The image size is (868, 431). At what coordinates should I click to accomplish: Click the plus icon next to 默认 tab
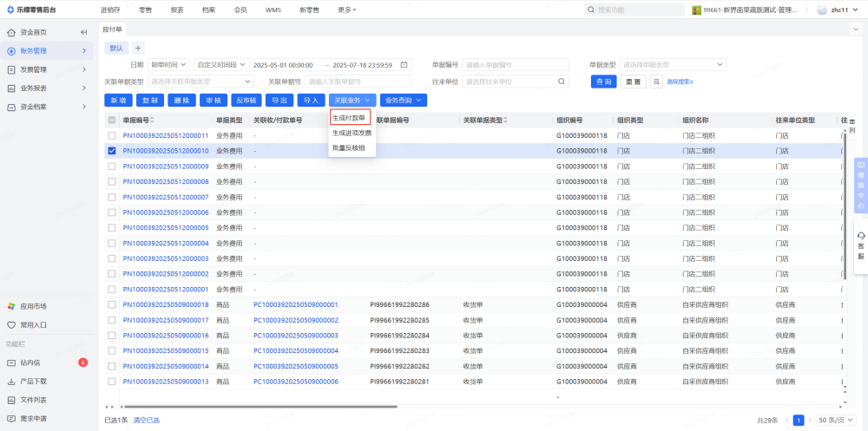[138, 48]
